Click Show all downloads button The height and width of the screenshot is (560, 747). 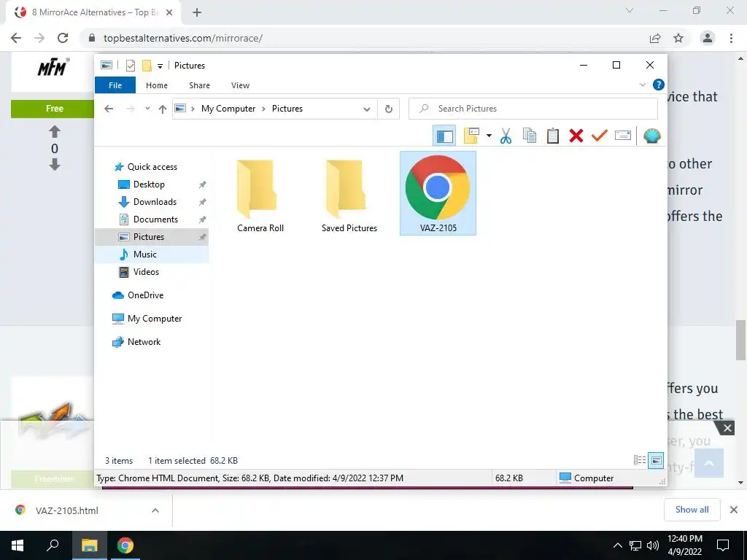(692, 510)
